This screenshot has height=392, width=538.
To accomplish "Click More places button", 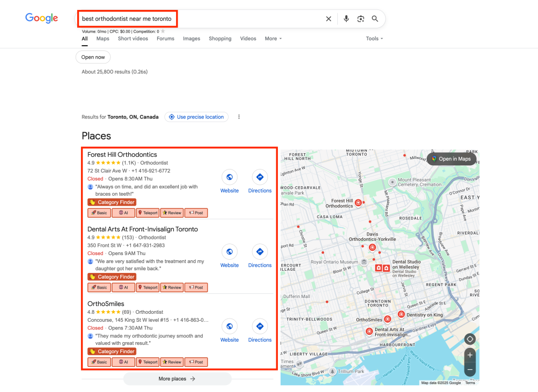I will click(x=177, y=379).
